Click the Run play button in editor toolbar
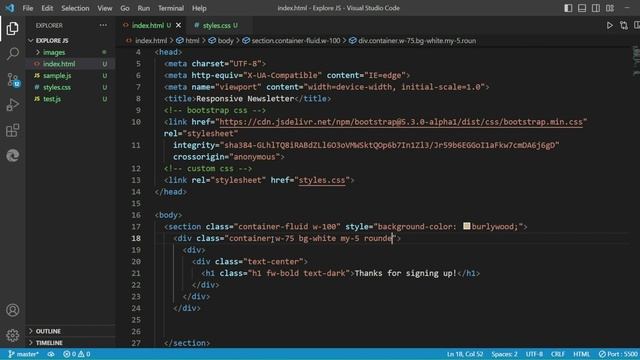This screenshot has width=640, height=360. [x=609, y=25]
